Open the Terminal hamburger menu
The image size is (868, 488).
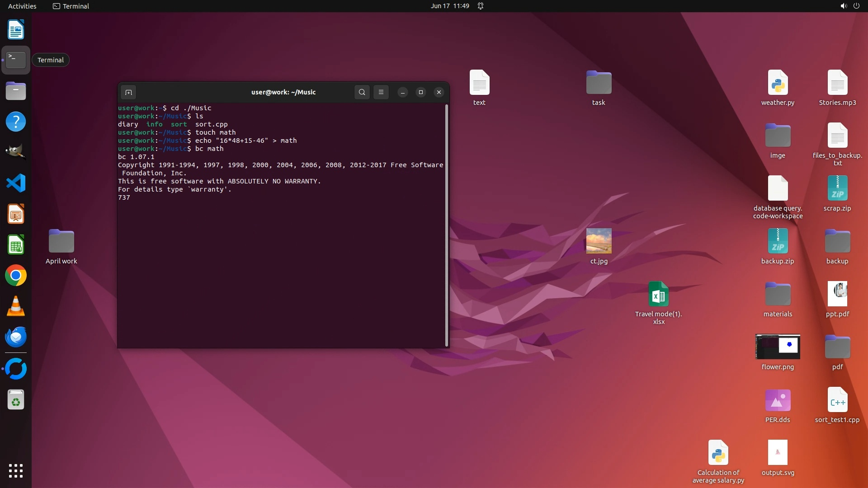click(x=381, y=92)
